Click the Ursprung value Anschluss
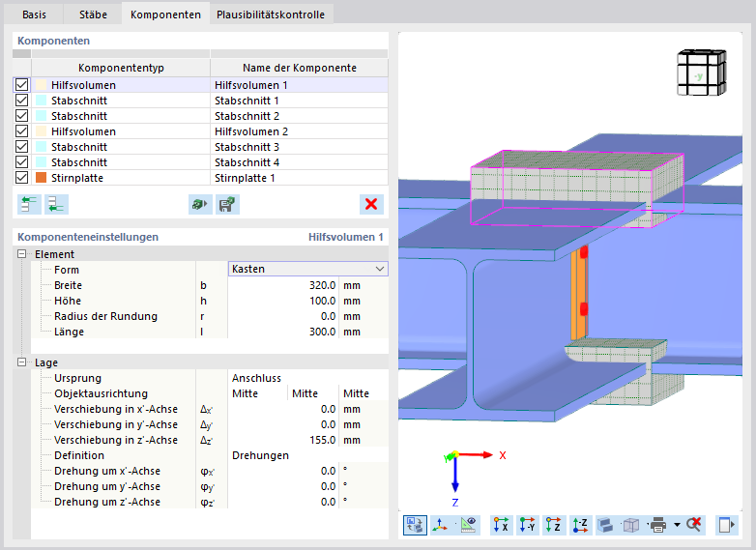The width and height of the screenshot is (756, 550). click(307, 378)
